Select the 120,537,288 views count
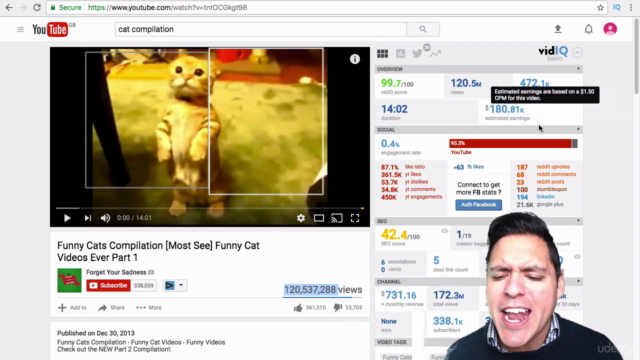Image resolution: width=640 pixels, height=360 pixels. tap(310, 289)
